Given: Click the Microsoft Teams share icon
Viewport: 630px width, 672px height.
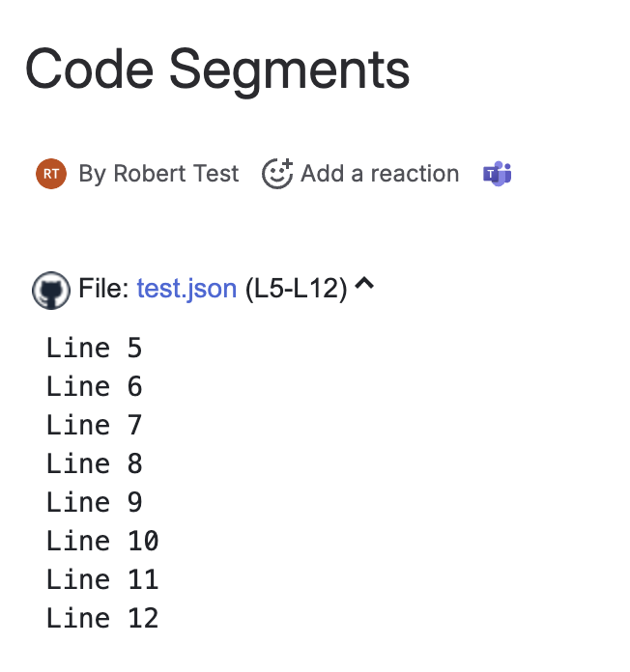Looking at the screenshot, I should [x=498, y=174].
